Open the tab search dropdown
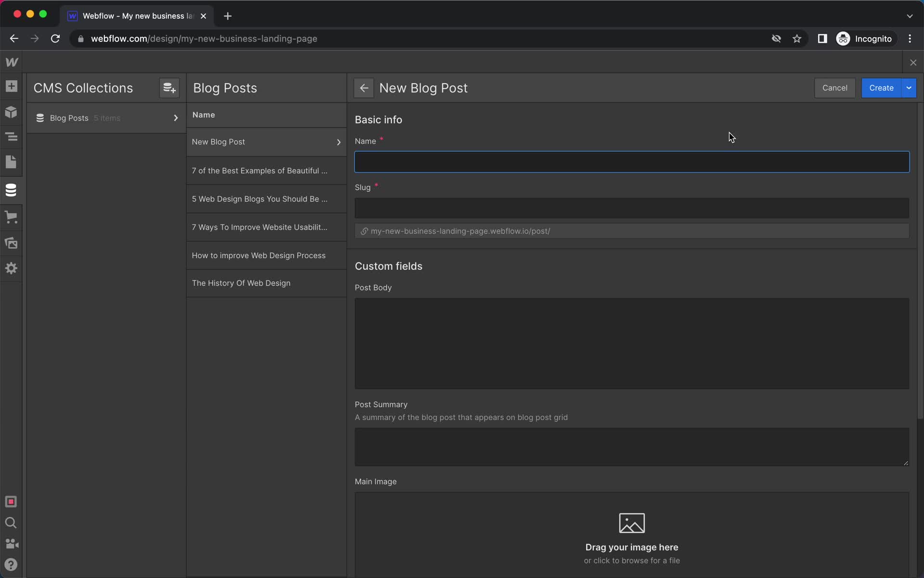The width and height of the screenshot is (924, 578). point(910,16)
